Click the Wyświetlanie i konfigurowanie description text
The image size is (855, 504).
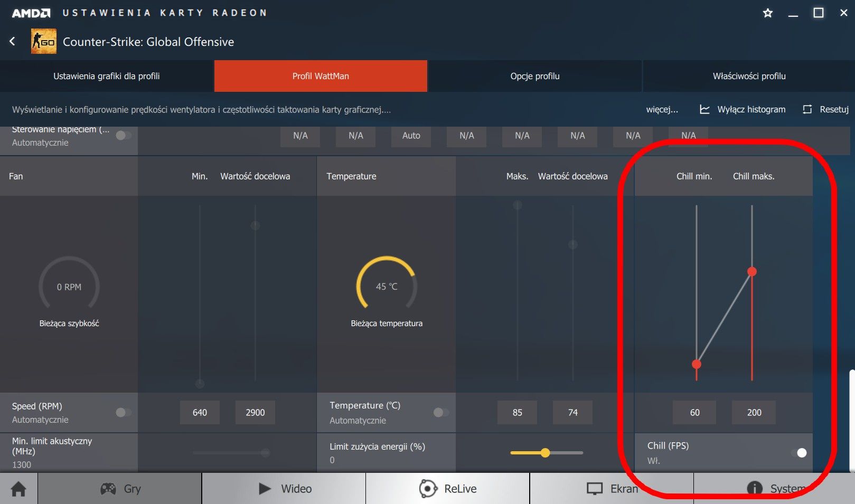[201, 110]
